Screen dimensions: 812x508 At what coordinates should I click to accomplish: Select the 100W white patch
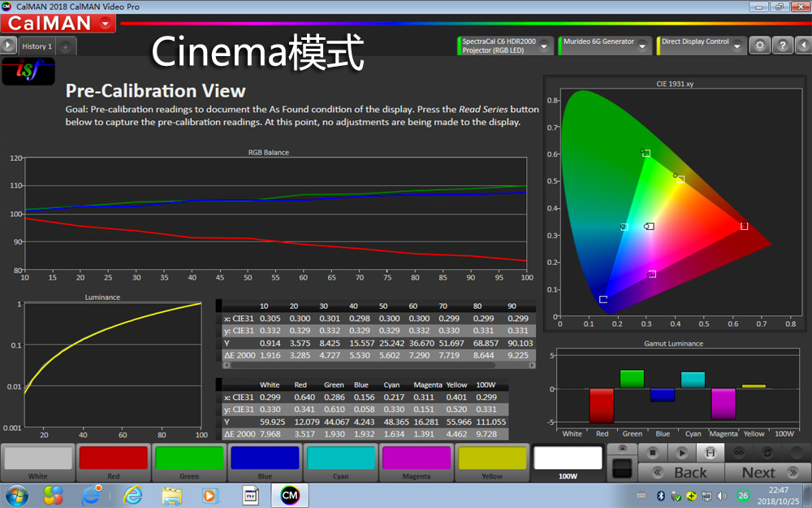tap(568, 462)
